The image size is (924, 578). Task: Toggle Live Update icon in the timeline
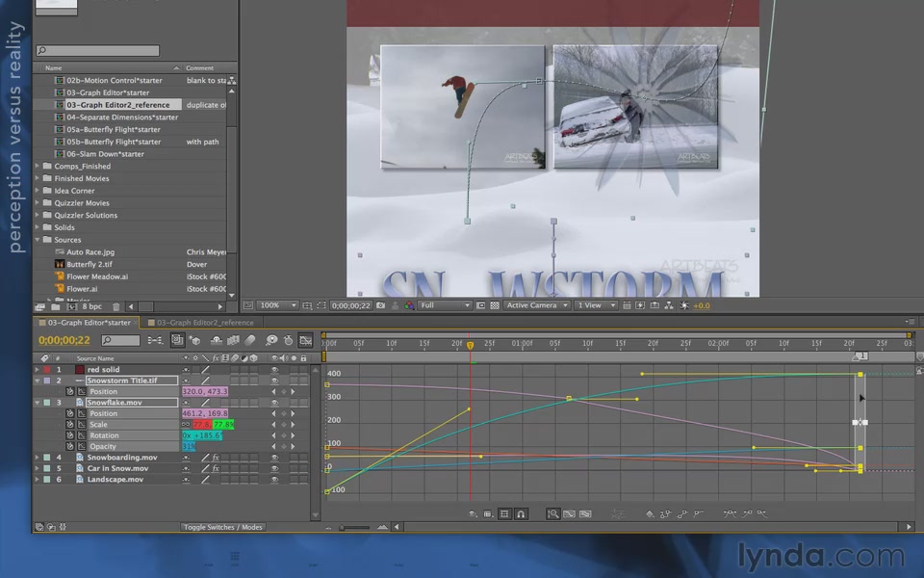(177, 340)
